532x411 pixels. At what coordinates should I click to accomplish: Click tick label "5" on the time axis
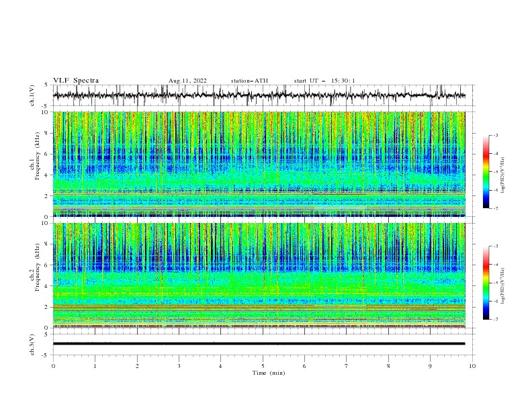pyautogui.click(x=263, y=366)
